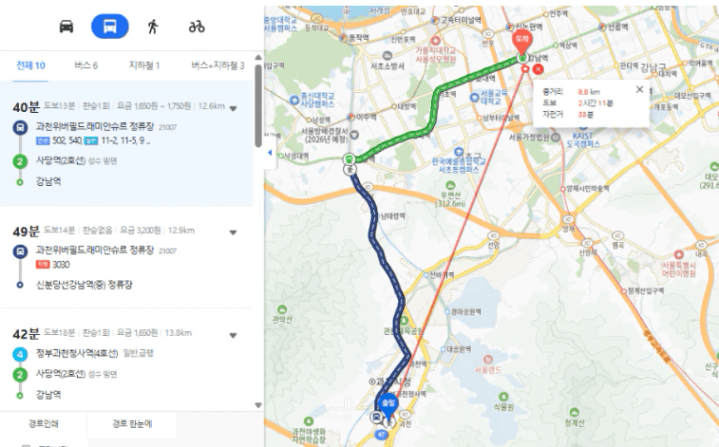Viewport: 719px width, 447px height.
Task: Click the green subway transfer marker at 사당역
Action: pyautogui.click(x=349, y=159)
